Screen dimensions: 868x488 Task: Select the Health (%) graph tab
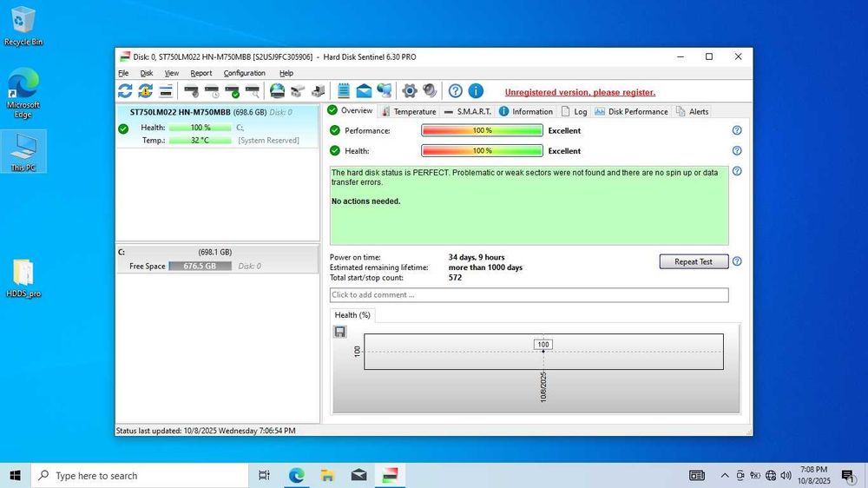point(352,315)
